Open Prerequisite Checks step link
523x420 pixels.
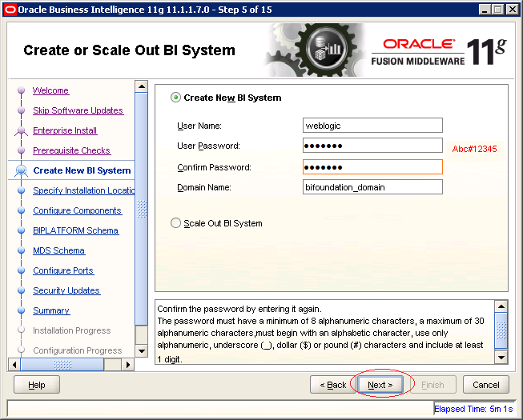click(71, 150)
